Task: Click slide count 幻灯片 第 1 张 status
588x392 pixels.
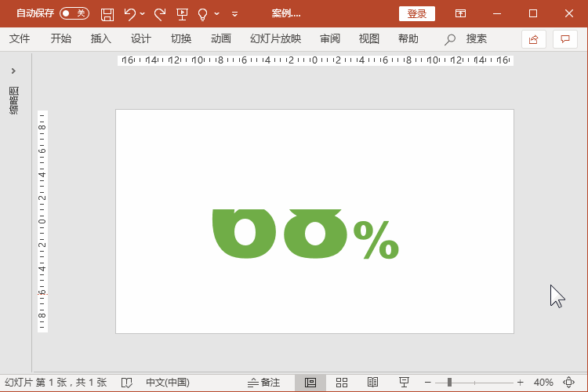Action: pos(56,383)
